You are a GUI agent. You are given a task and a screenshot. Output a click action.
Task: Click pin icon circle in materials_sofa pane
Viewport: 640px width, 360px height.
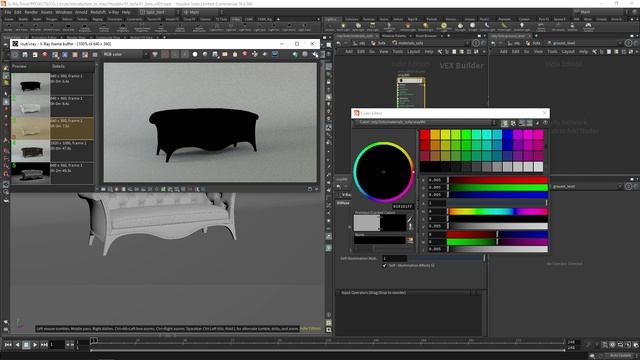(x=476, y=43)
